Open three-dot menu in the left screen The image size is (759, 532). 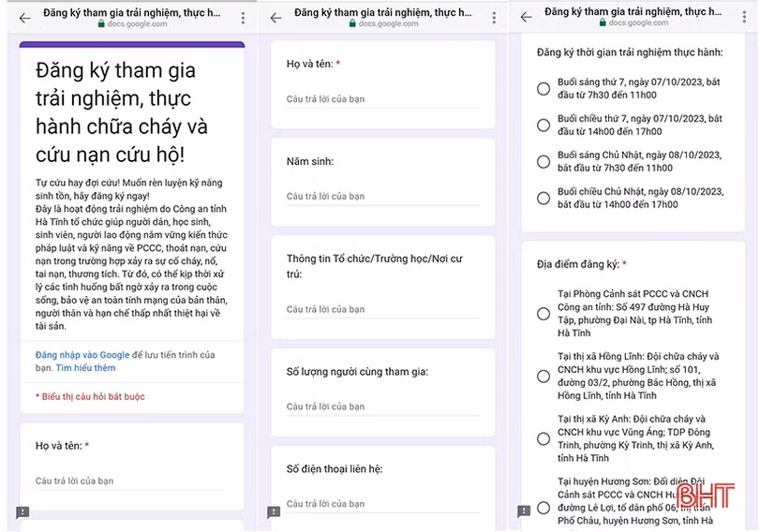243,18
